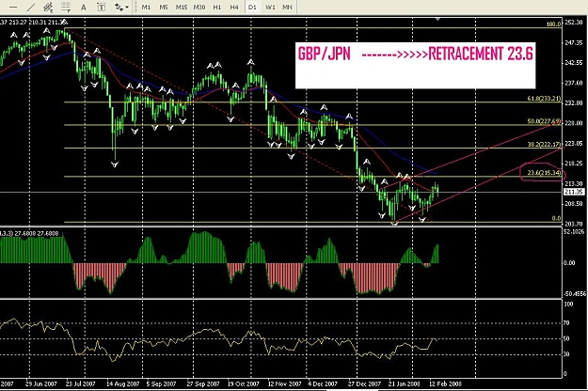
Task: Click the 12 Feb 2008 date label
Action: pyautogui.click(x=446, y=383)
